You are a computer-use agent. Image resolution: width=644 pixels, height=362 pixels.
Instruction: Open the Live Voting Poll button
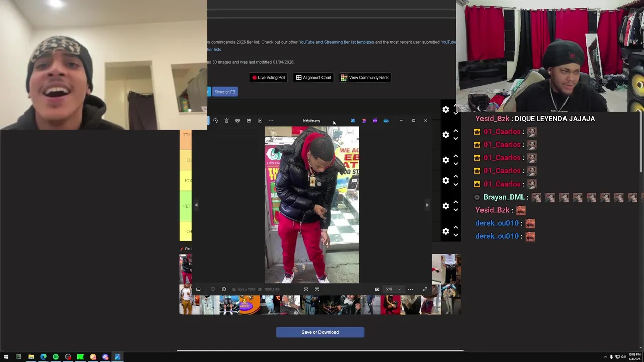coord(269,78)
